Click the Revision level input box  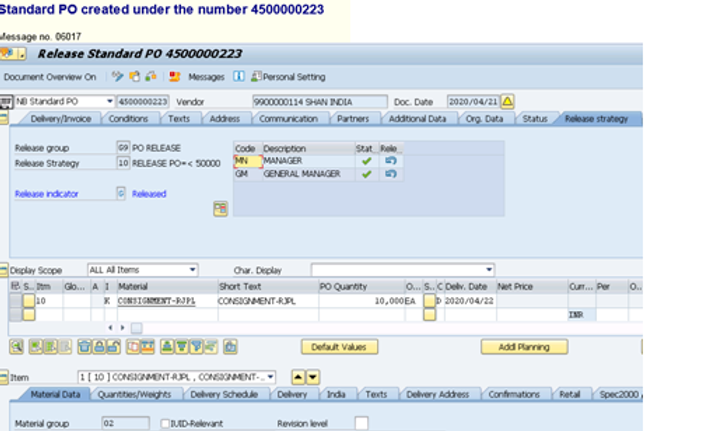[361, 423]
